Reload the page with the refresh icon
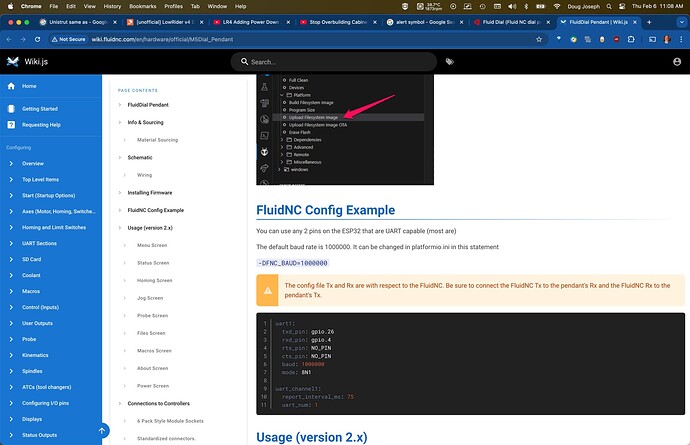The width and height of the screenshot is (690, 445). pyautogui.click(x=37, y=39)
